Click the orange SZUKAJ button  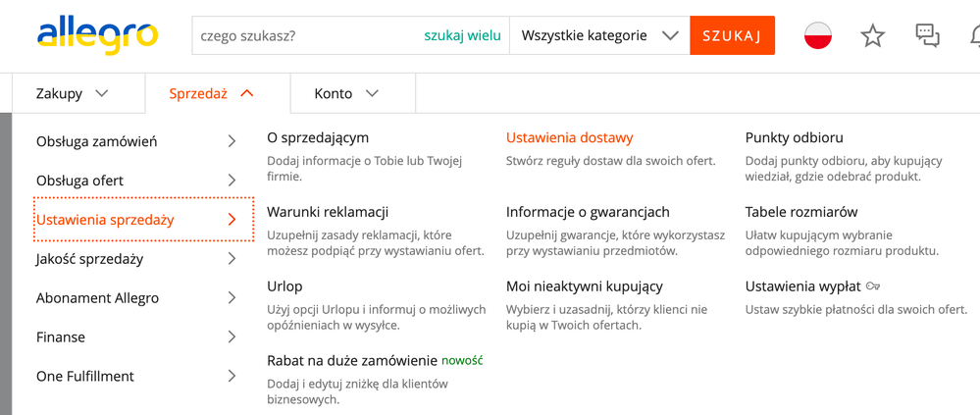click(732, 35)
